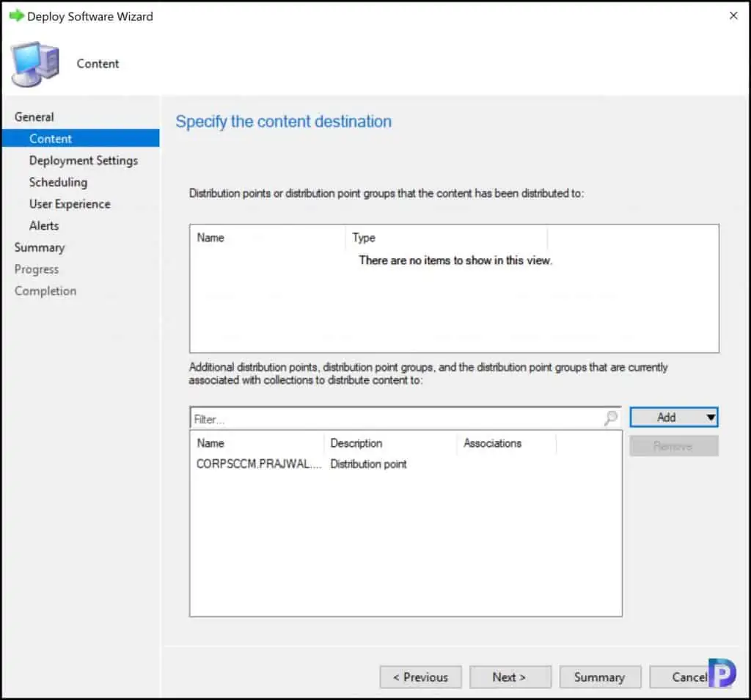Click the < Previous button
Viewport: 751px width, 700px height.
[x=420, y=677]
